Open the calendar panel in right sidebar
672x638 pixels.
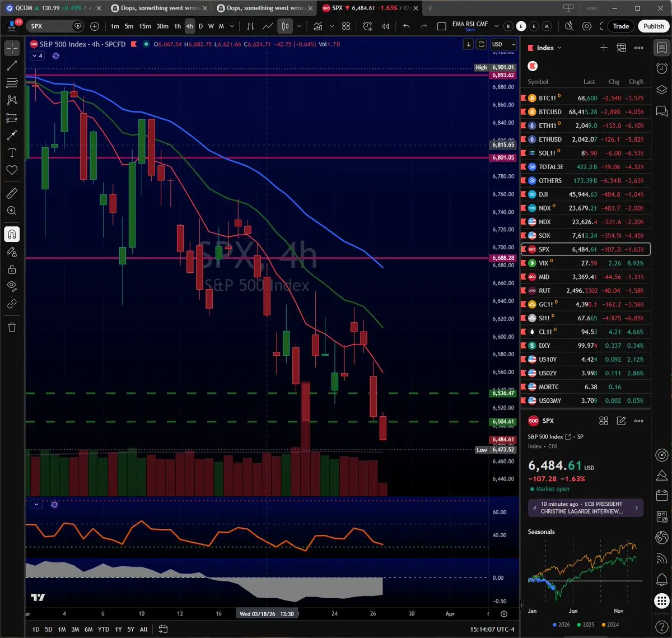pos(661,496)
